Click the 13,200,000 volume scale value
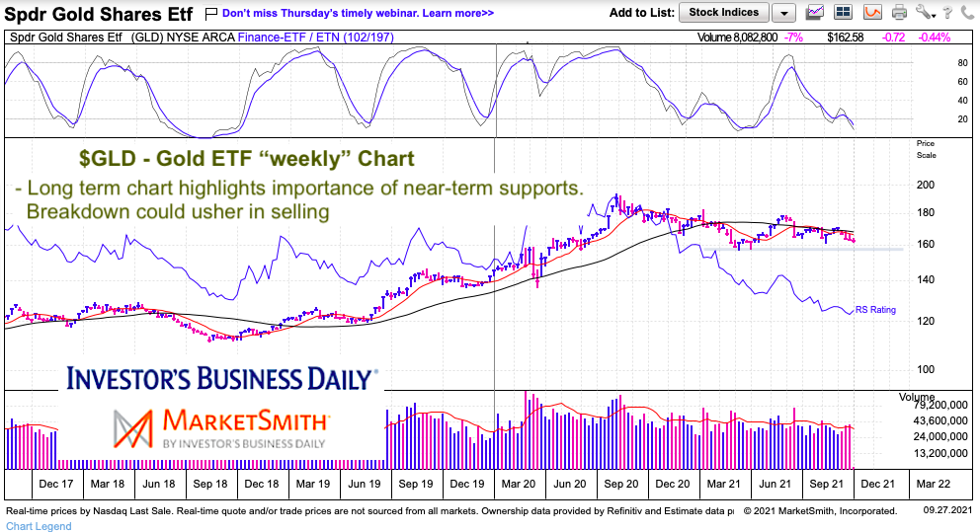Viewport: 980px width, 532px height. click(941, 453)
